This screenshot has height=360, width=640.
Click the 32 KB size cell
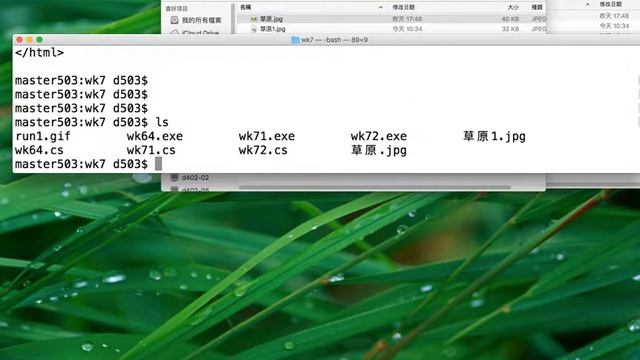coord(510,29)
